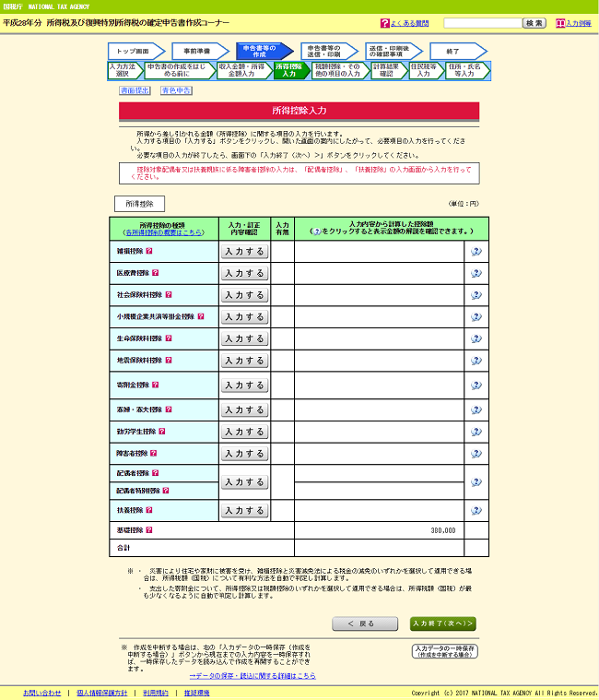Go back with the 戻る button
The image size is (599, 700).
coord(365,623)
